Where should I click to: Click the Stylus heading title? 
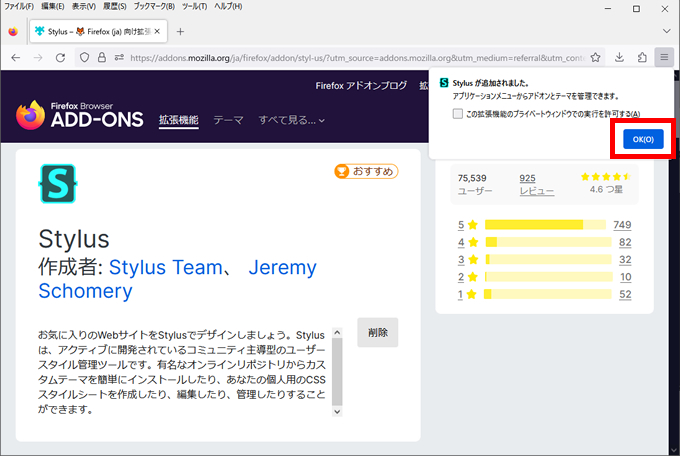[x=74, y=239]
